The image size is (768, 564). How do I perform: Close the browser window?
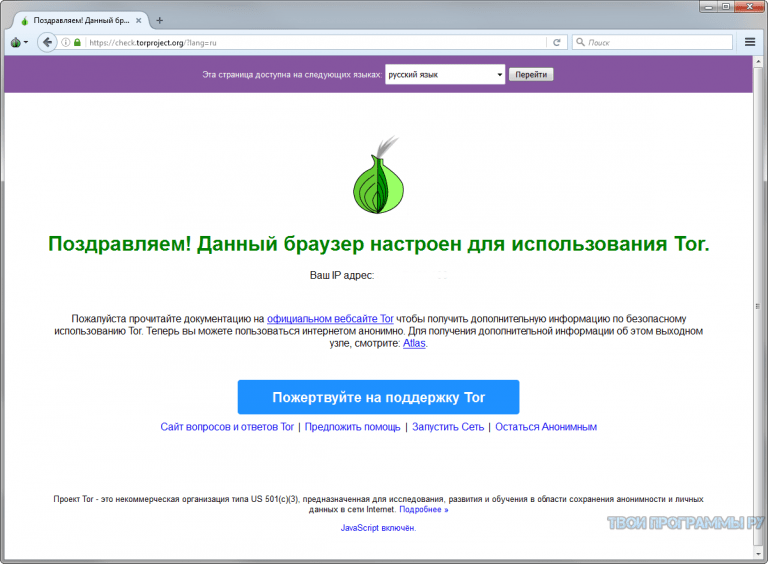(x=750, y=6)
